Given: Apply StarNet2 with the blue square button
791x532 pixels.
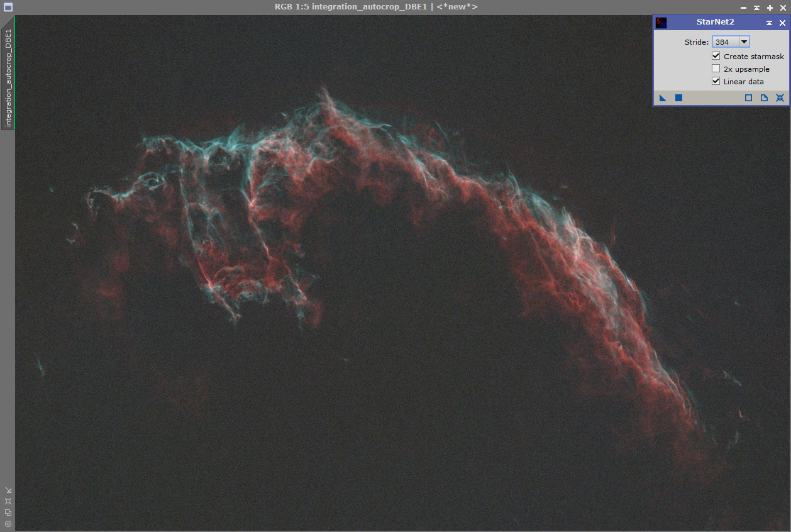Looking at the screenshot, I should [x=678, y=98].
